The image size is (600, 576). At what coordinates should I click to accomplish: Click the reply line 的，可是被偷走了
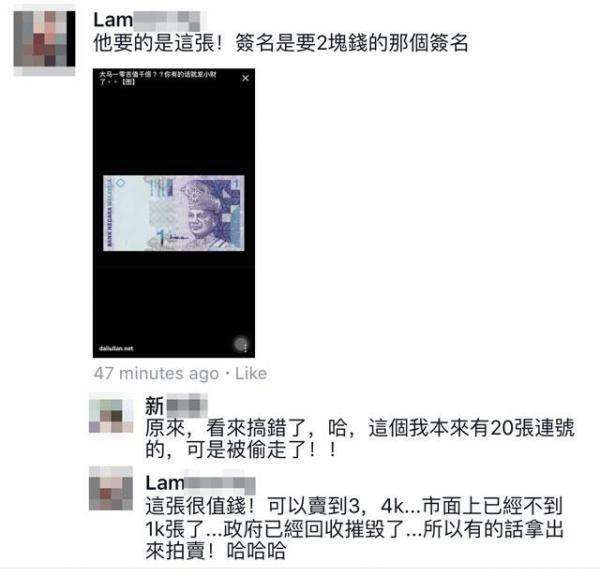pyautogui.click(x=241, y=449)
